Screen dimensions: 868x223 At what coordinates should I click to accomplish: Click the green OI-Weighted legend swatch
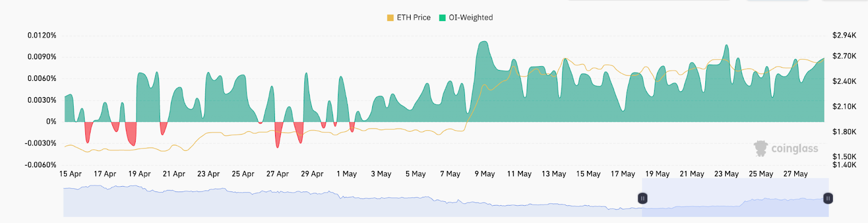[442, 18]
